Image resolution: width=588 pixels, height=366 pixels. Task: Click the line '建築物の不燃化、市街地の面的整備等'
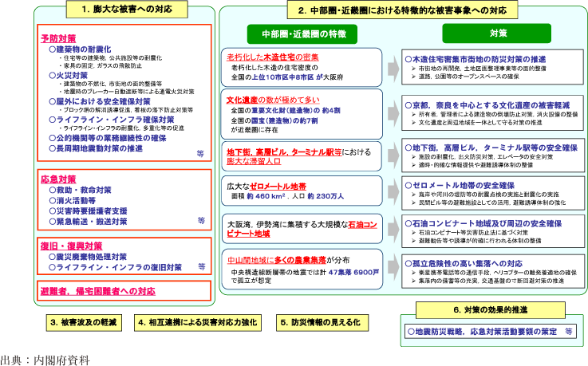pyautogui.click(x=111, y=84)
